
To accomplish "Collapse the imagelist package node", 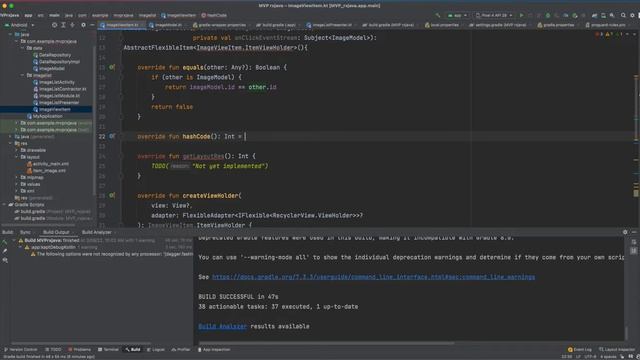I will pyautogui.click(x=23, y=76).
